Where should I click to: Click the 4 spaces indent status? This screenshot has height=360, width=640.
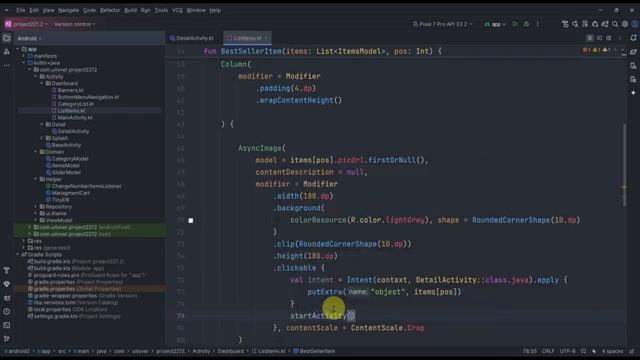[x=613, y=351]
